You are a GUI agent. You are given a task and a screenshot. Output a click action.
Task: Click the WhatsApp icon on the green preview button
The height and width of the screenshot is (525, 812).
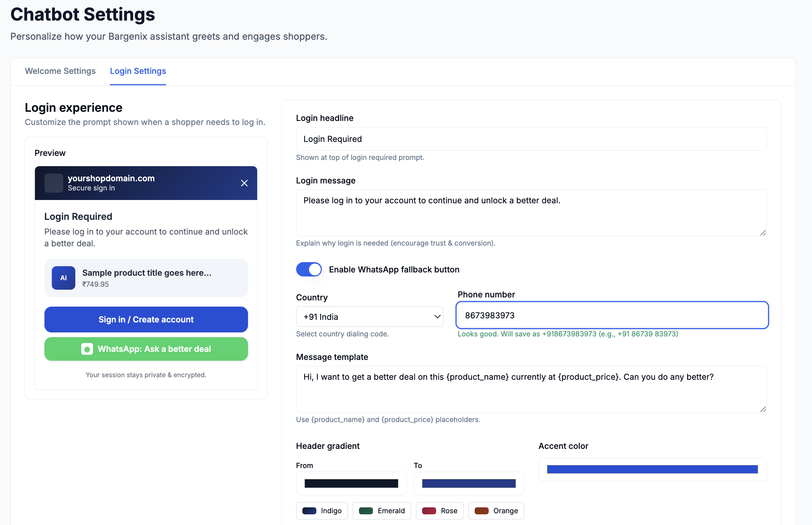click(x=87, y=349)
